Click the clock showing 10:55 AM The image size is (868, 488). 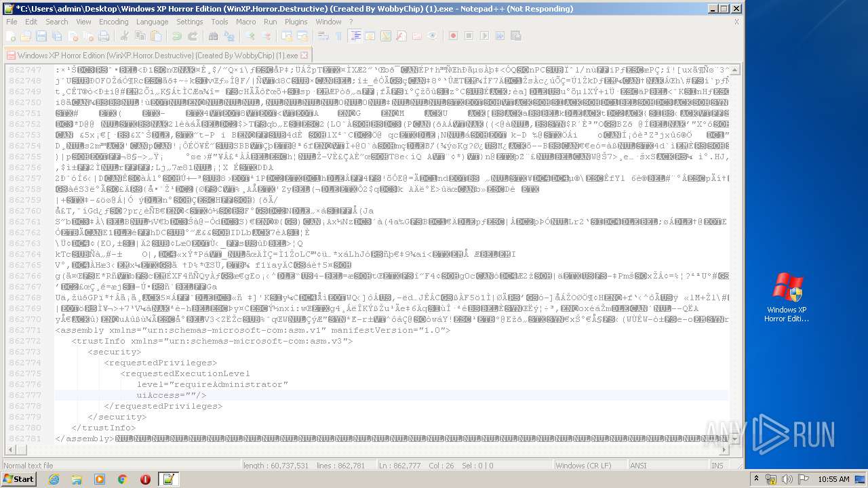point(833,479)
